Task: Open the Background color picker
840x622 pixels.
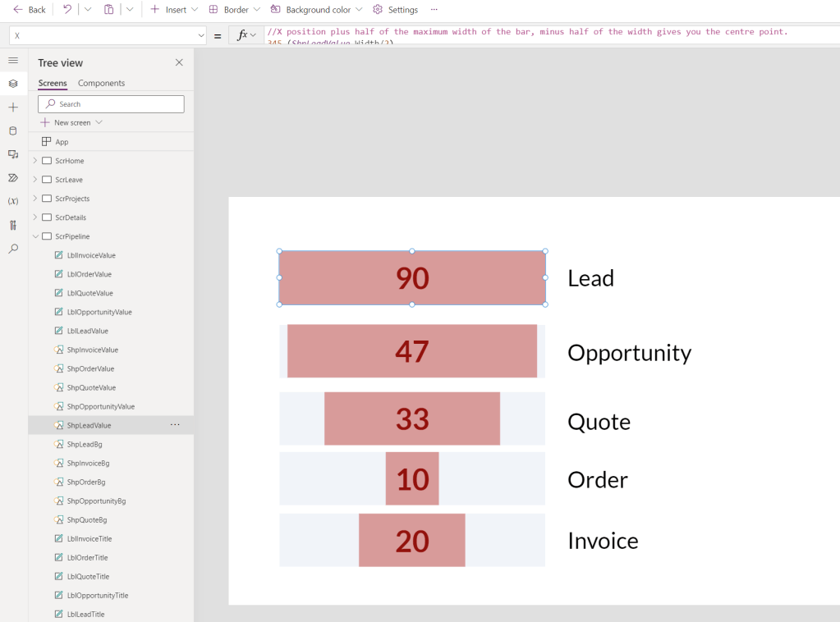Action: click(316, 9)
